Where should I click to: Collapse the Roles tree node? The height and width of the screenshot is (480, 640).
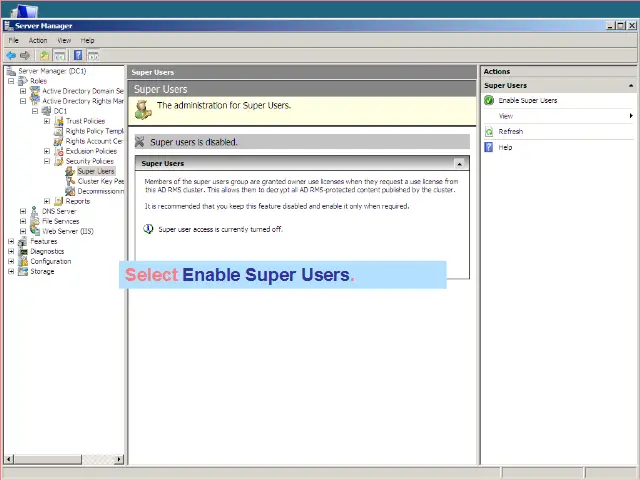coord(11,81)
